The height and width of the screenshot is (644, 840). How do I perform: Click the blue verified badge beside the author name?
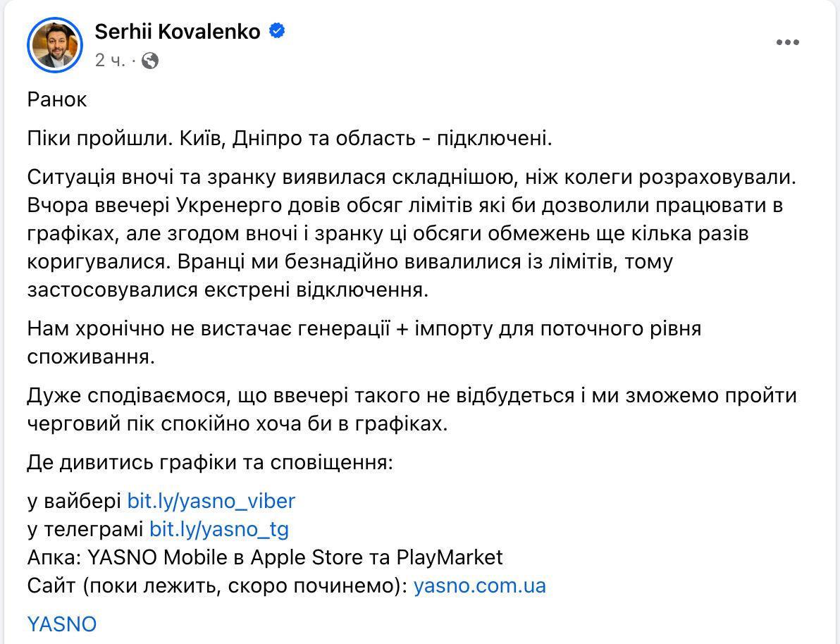278,32
